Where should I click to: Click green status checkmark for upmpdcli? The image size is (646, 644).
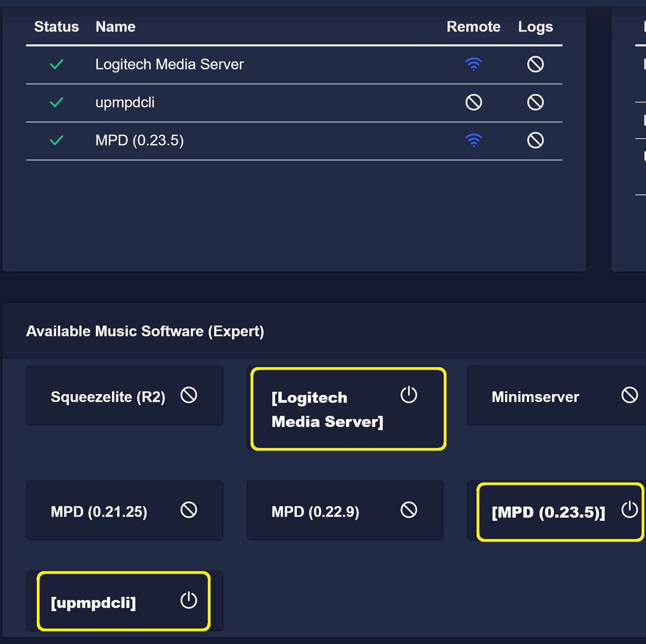56,102
